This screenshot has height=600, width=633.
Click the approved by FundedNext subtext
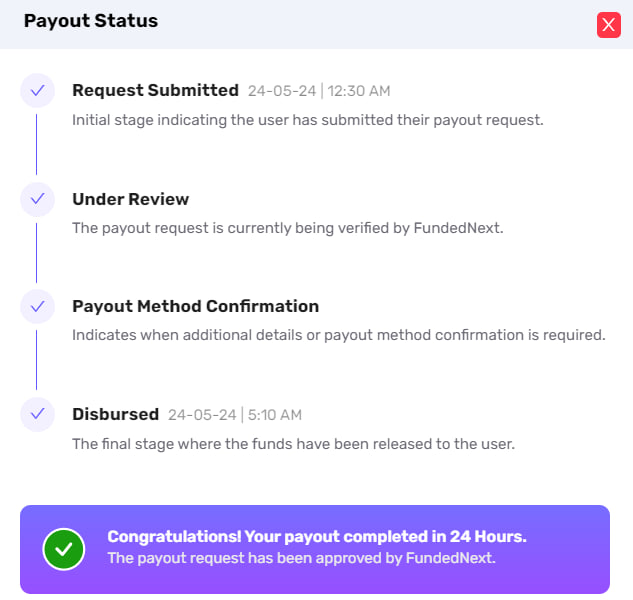click(301, 558)
